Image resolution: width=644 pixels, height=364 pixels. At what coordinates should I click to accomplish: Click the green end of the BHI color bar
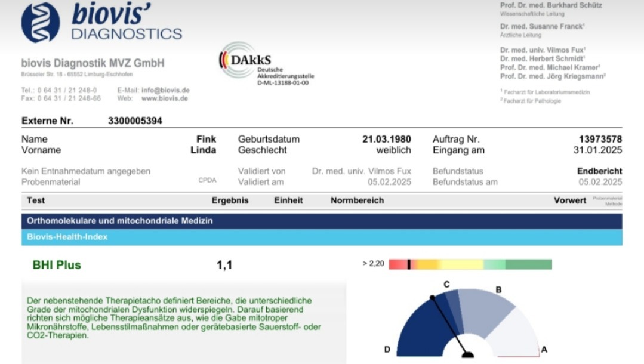(x=529, y=264)
